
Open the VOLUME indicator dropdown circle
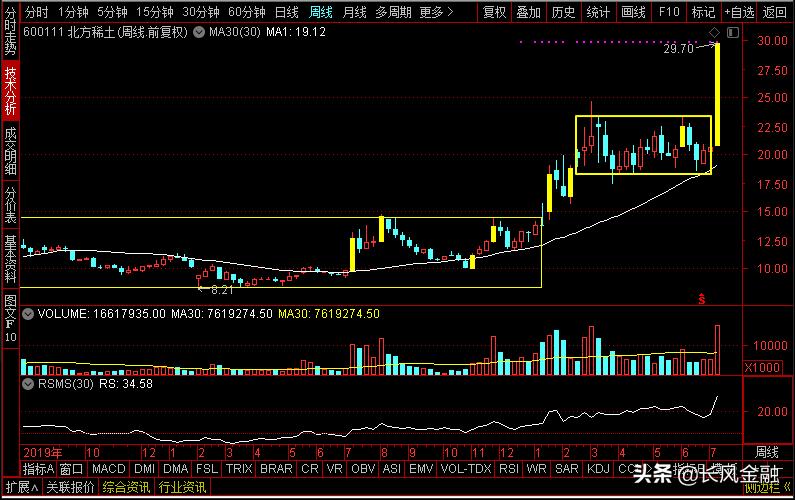pos(28,314)
